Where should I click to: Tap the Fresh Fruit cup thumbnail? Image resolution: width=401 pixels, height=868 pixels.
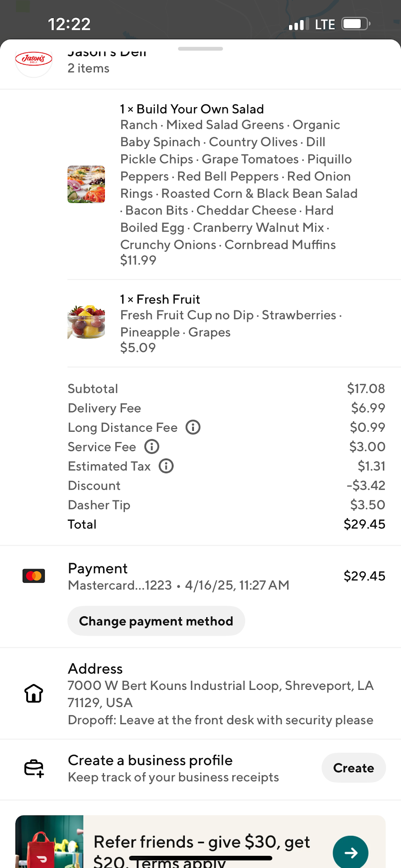pos(86,322)
